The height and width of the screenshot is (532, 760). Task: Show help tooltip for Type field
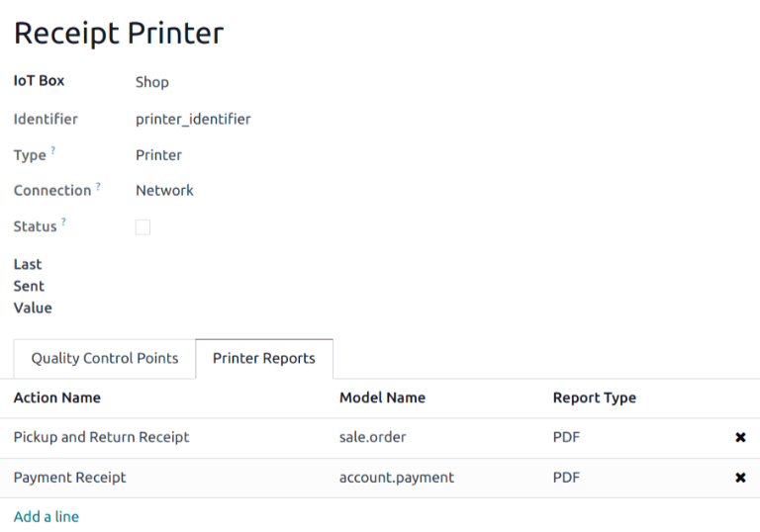point(53,150)
